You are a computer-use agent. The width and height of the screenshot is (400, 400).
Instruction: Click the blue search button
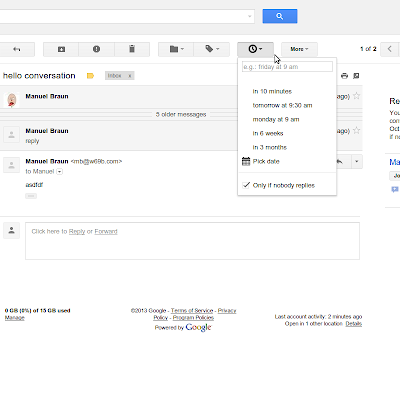[x=280, y=16]
